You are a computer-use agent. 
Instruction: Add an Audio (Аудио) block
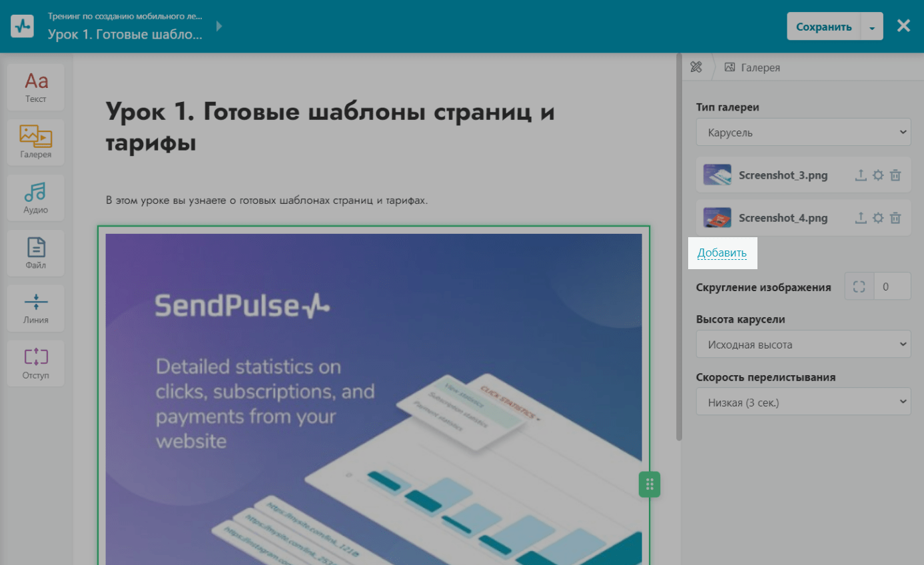(36, 198)
